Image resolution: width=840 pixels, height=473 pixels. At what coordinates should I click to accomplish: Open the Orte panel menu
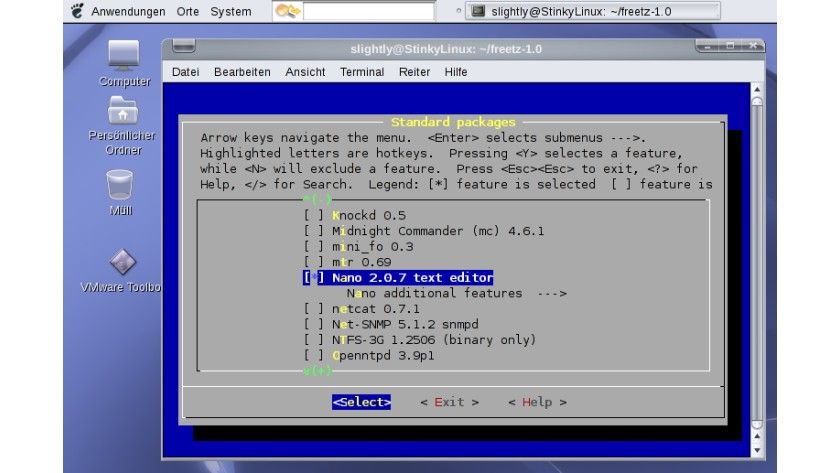click(x=188, y=11)
